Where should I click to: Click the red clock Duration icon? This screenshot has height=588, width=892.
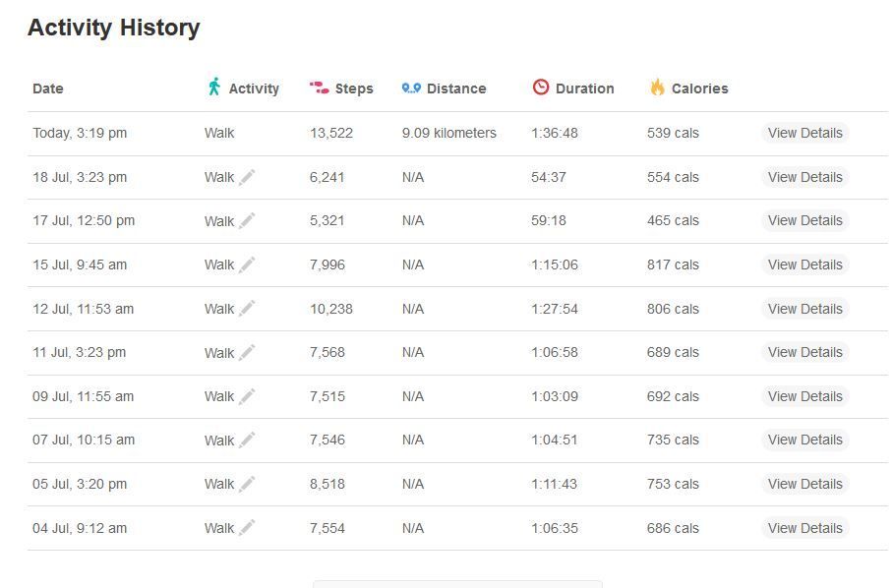click(541, 87)
